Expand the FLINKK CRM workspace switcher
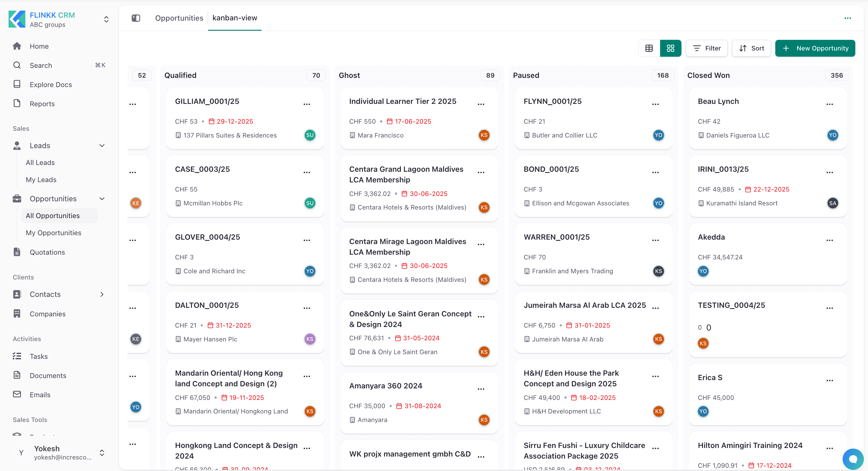Screen dimensions: 868x471 coord(106,19)
